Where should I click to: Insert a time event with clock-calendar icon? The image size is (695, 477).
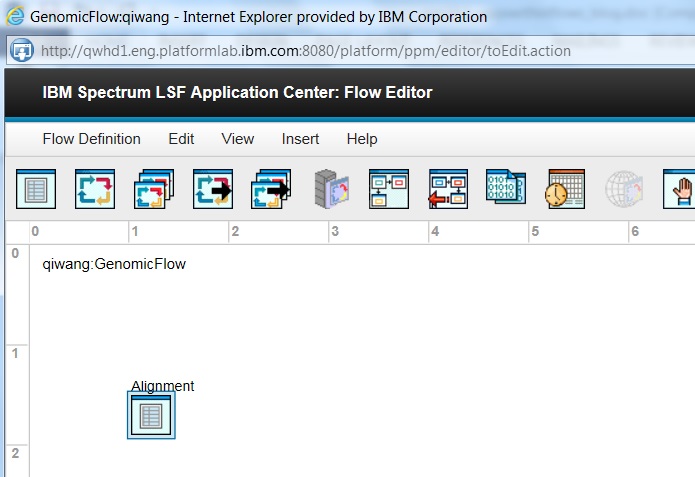coord(565,189)
